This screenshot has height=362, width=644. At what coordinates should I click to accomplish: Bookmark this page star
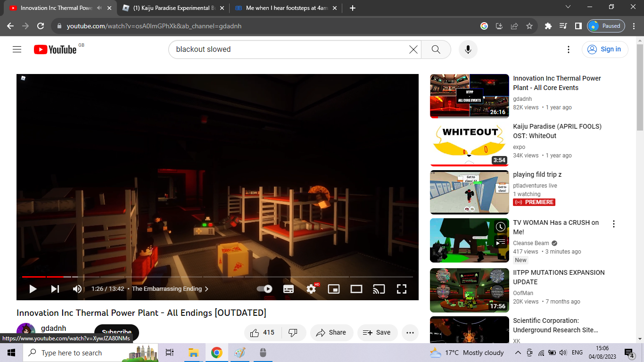click(x=529, y=26)
